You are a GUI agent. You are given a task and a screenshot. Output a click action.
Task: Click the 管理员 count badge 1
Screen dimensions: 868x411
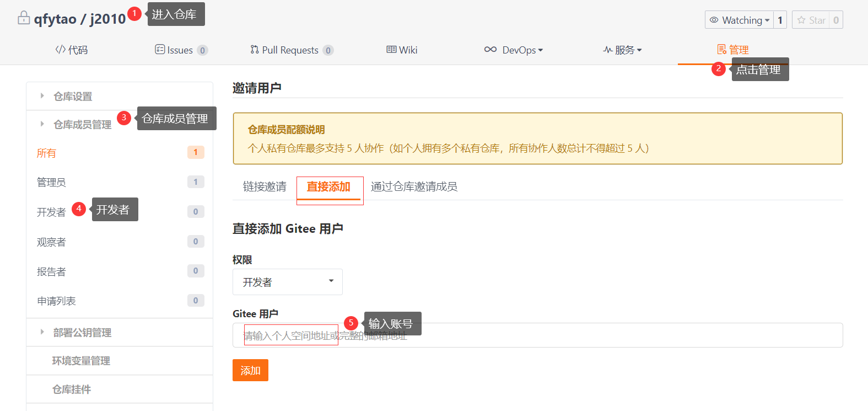[196, 182]
